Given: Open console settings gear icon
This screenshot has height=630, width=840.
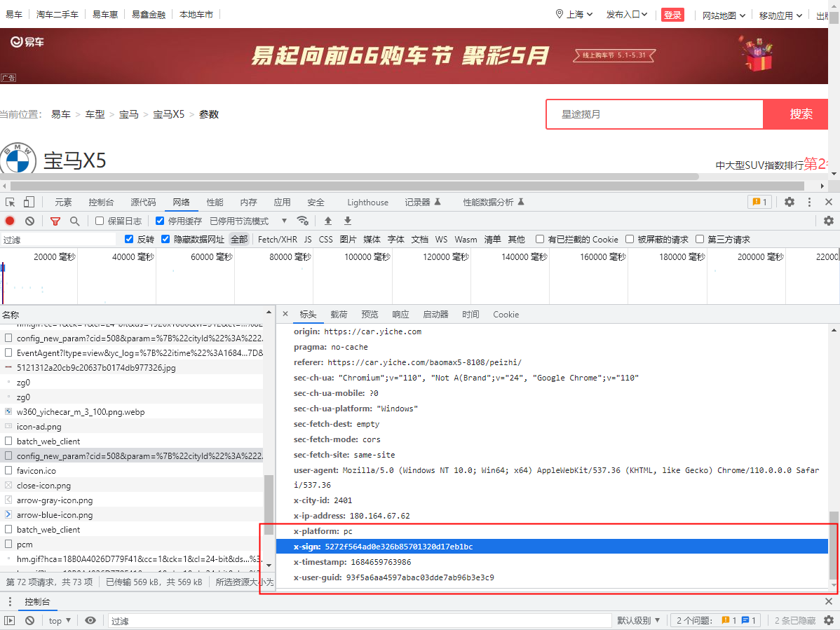Looking at the screenshot, I should tap(829, 620).
